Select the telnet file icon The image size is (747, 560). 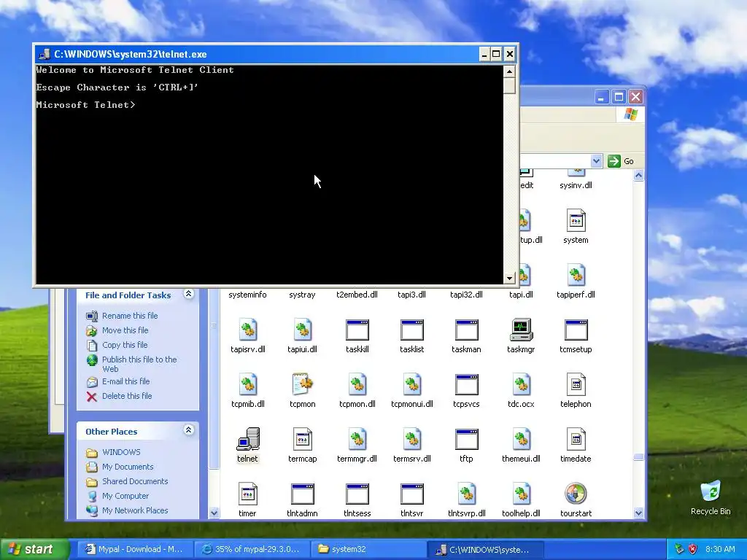coord(248,439)
